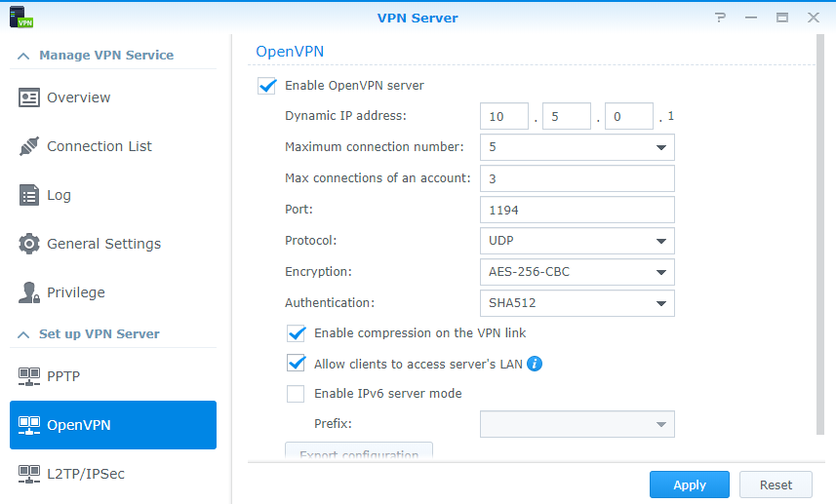Image resolution: width=836 pixels, height=504 pixels.
Task: Open the Connection List page
Action: (x=113, y=146)
